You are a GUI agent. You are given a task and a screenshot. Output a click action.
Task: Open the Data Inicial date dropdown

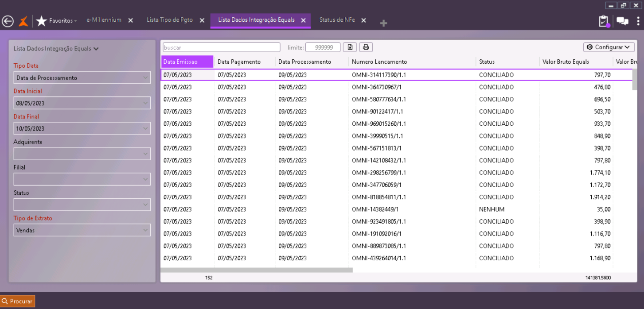pyautogui.click(x=145, y=103)
